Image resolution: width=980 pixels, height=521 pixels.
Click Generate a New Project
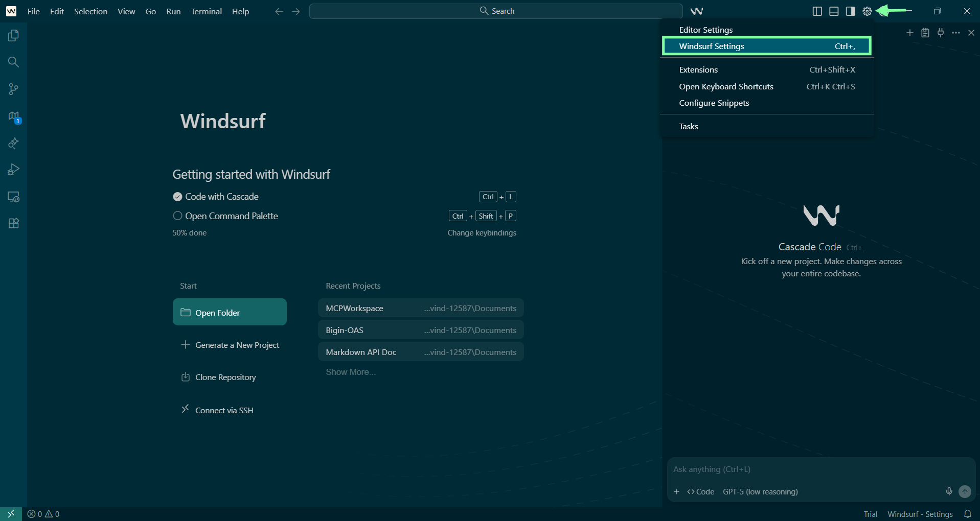230,345
